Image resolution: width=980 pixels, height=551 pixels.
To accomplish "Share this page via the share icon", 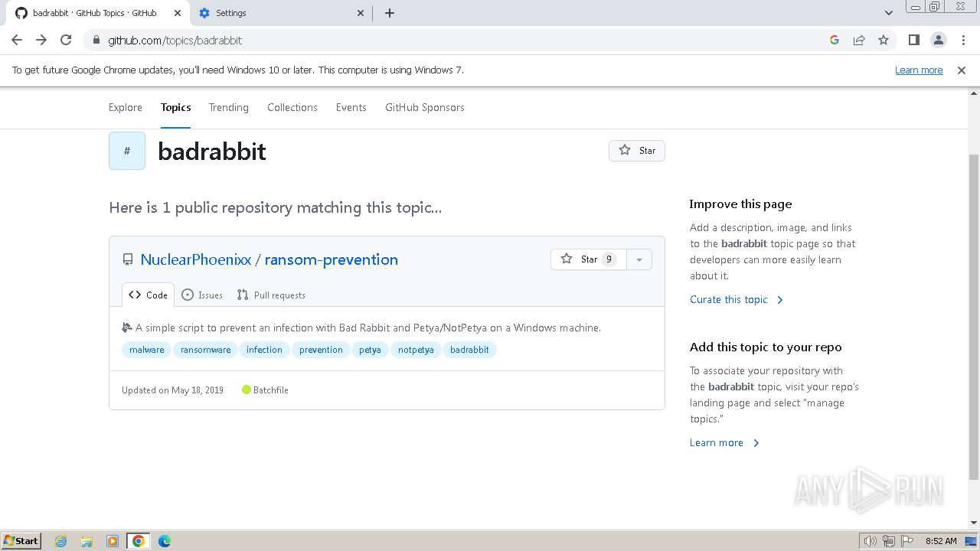I will coord(859,40).
